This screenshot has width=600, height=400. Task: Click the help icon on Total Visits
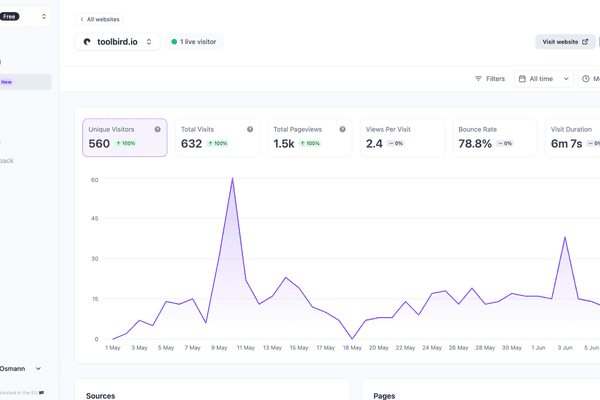click(x=250, y=129)
